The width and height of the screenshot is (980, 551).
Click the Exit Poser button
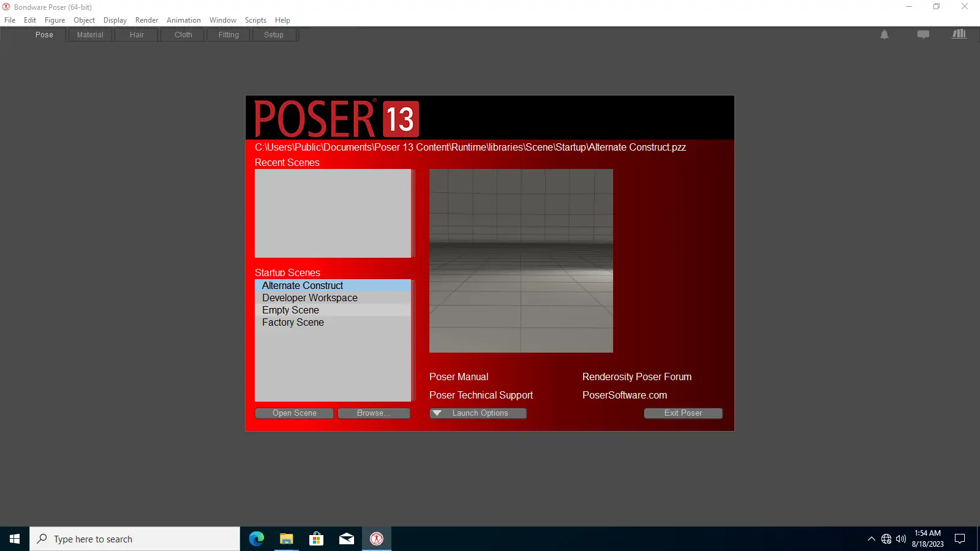click(683, 413)
